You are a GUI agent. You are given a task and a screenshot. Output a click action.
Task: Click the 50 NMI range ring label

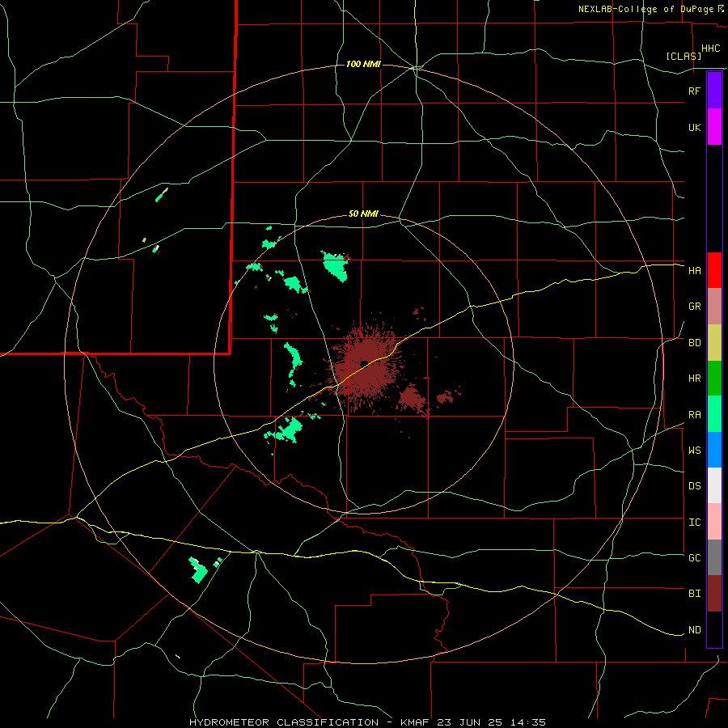tap(363, 214)
